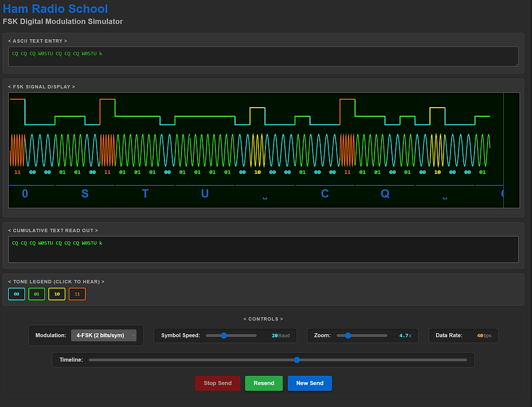Screen dimensions: 532x407
Task: Play the cyan 00 tone in the legend
Action: pos(16,293)
